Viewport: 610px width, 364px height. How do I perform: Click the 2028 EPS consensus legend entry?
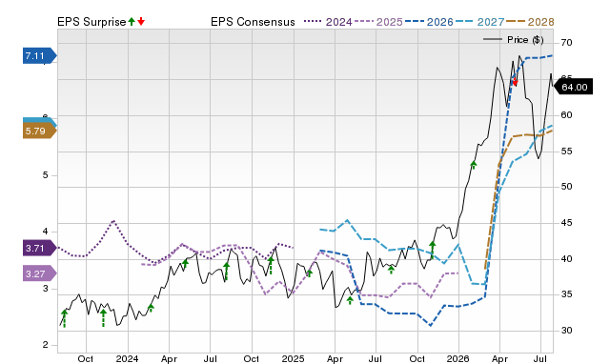[530, 22]
